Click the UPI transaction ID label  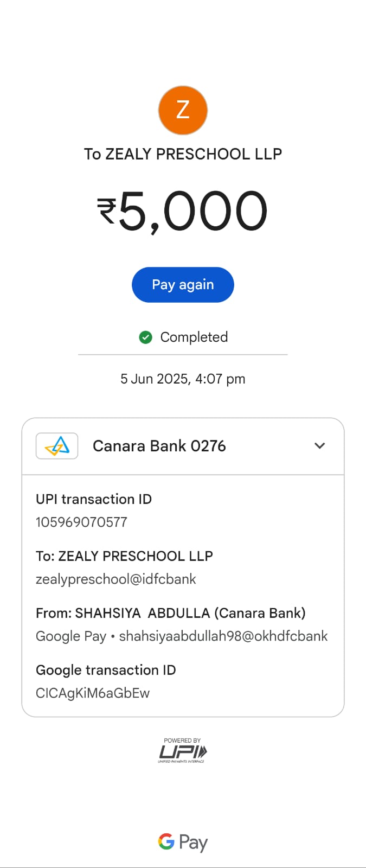click(94, 499)
